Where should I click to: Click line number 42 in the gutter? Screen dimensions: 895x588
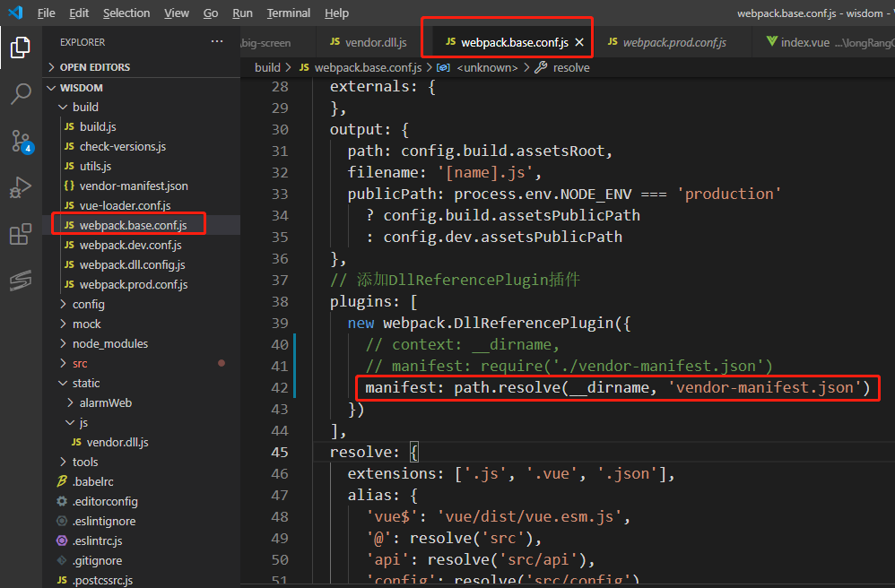click(280, 388)
